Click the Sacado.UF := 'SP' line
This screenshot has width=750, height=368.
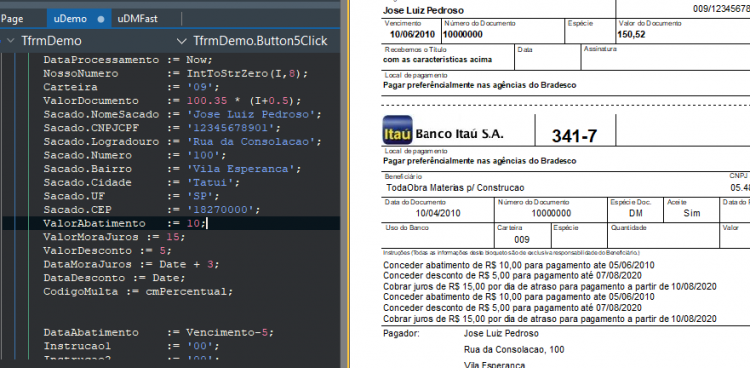(x=131, y=196)
